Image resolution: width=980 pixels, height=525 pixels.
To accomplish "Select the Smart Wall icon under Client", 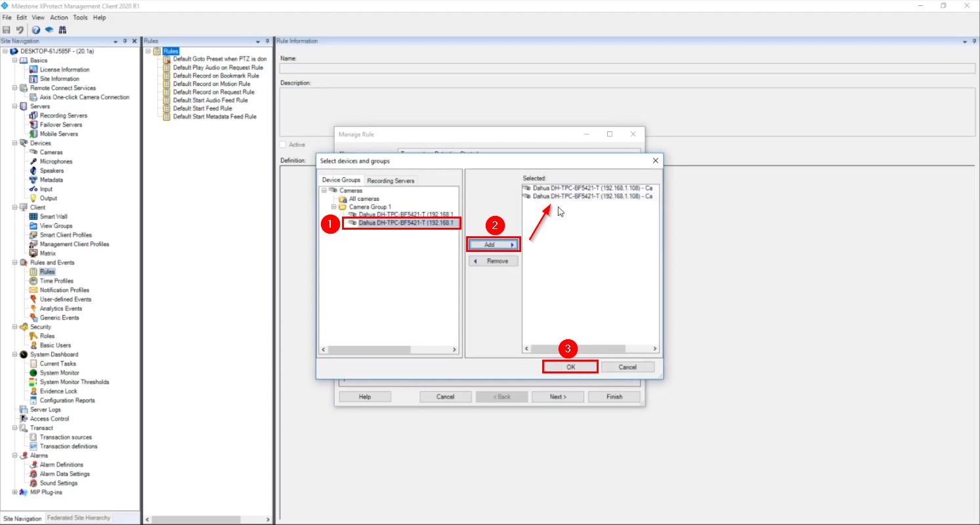I will [x=33, y=217].
